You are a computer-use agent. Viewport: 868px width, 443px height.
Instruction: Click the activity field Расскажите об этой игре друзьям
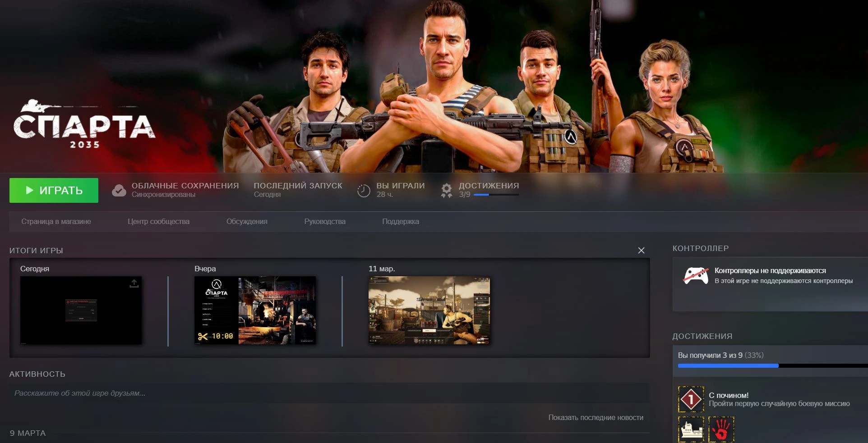coord(329,393)
